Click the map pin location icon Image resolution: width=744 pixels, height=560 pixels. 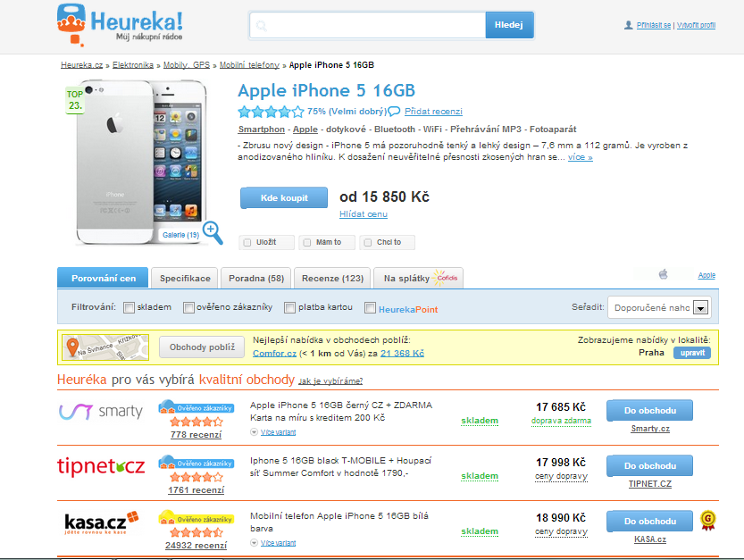72,347
